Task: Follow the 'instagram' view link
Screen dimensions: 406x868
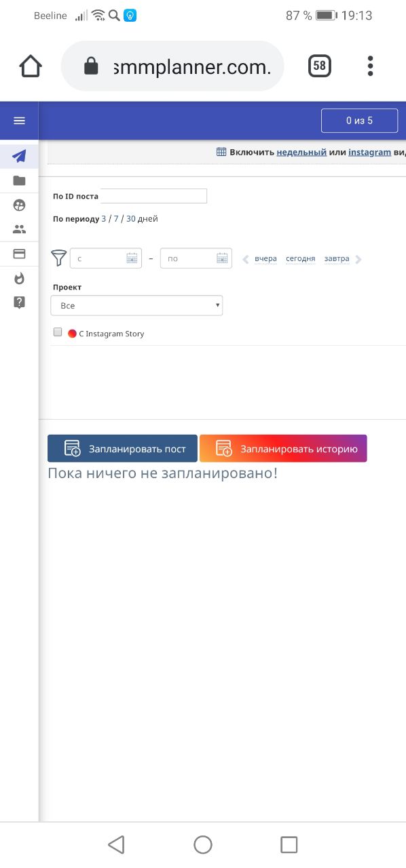Action: (369, 152)
